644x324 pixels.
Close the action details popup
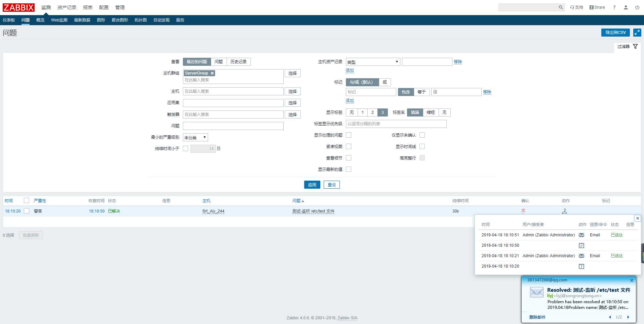pos(637,218)
